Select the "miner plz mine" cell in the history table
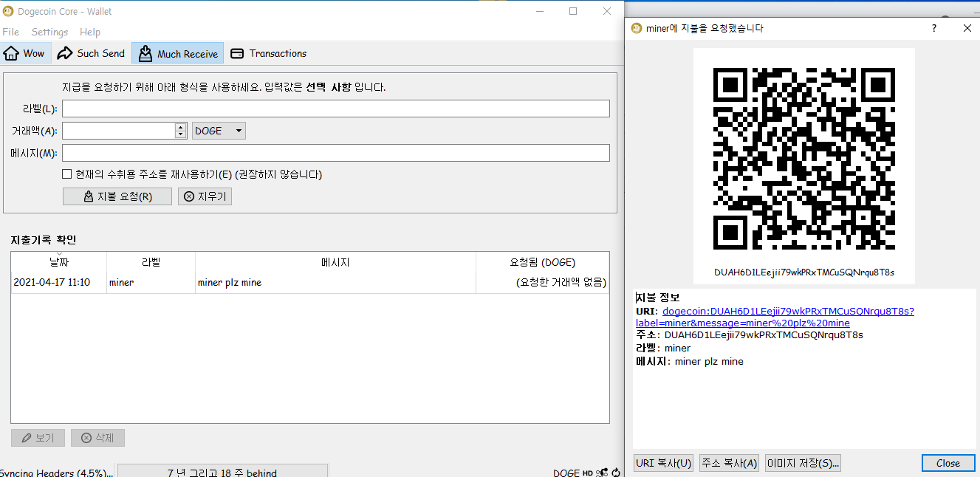 coord(335,283)
